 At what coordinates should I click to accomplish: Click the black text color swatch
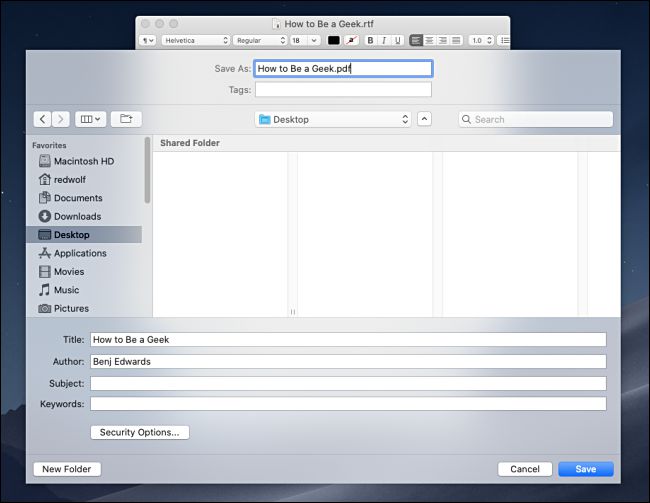334,40
